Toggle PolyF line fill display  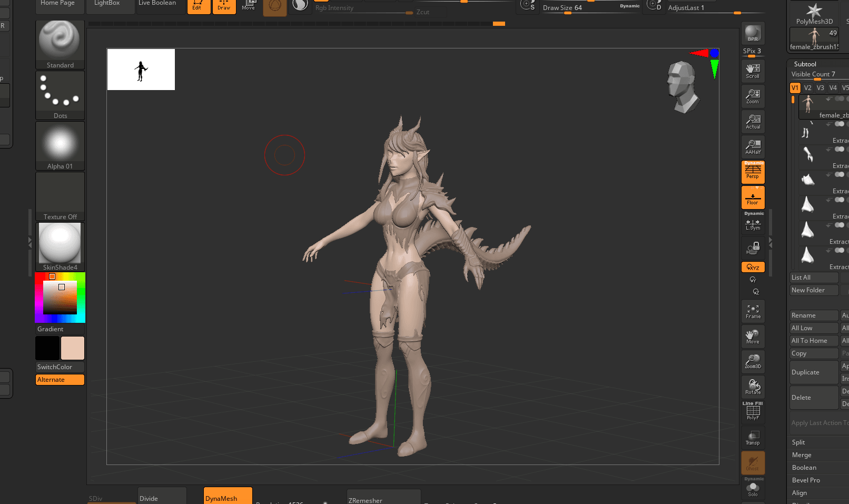753,412
